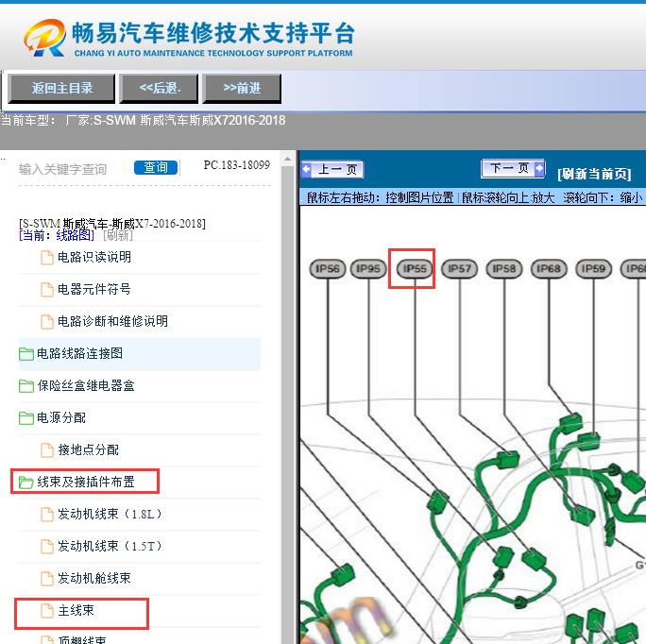This screenshot has width=646, height=644.
Task: Open the 接地点分配 document
Action: tap(89, 449)
